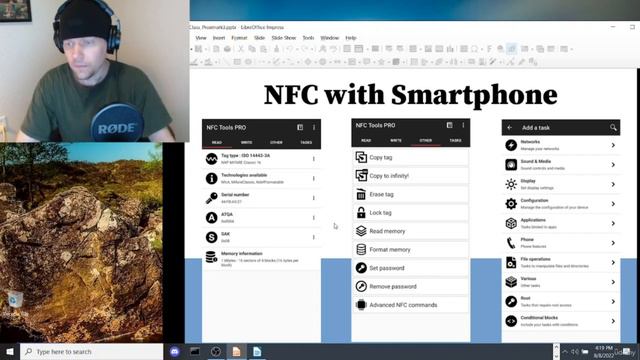Click the Fontwork F icon

(x=489, y=49)
